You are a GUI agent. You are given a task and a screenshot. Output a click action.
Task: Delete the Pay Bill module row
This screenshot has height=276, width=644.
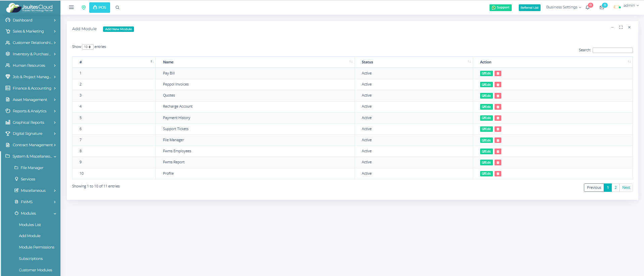[498, 73]
